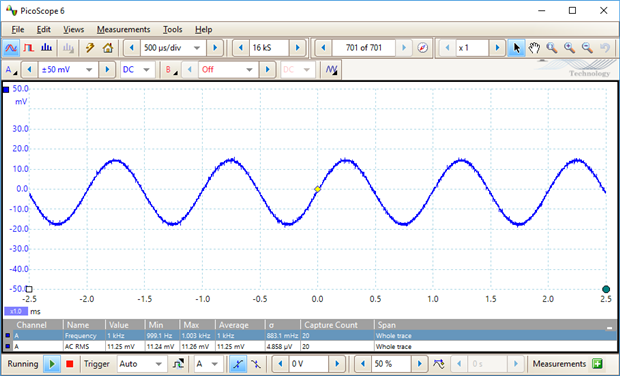Select the Hand pan tool

(x=534, y=48)
